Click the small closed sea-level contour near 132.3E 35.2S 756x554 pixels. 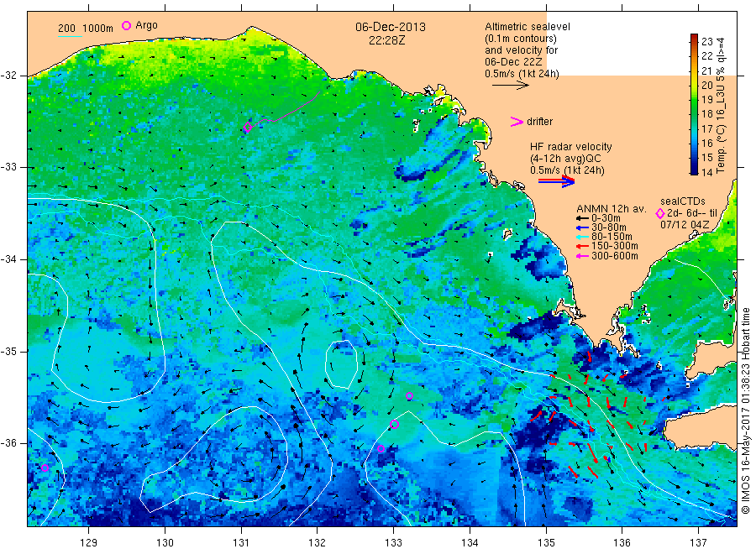pos(341,364)
